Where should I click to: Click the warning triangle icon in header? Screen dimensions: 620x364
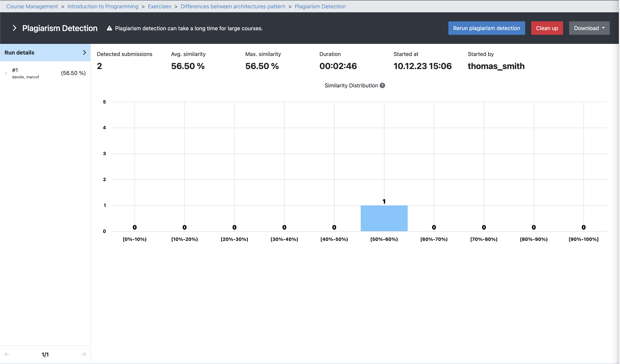coord(109,28)
